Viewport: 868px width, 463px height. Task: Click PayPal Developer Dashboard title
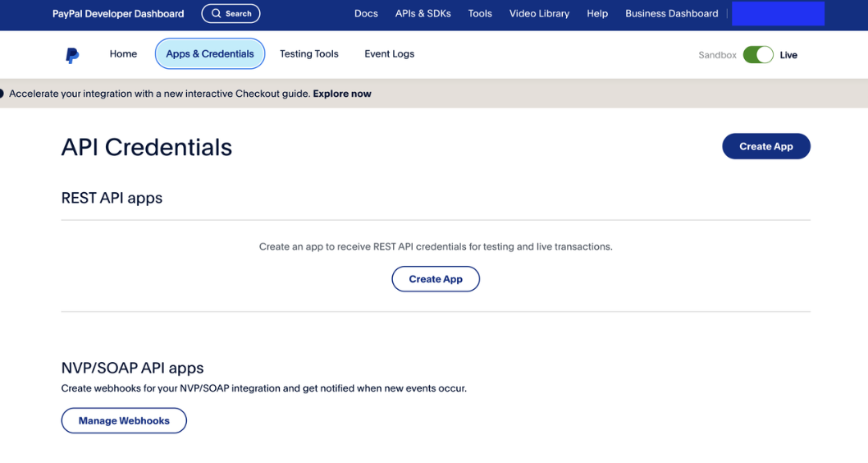(118, 13)
